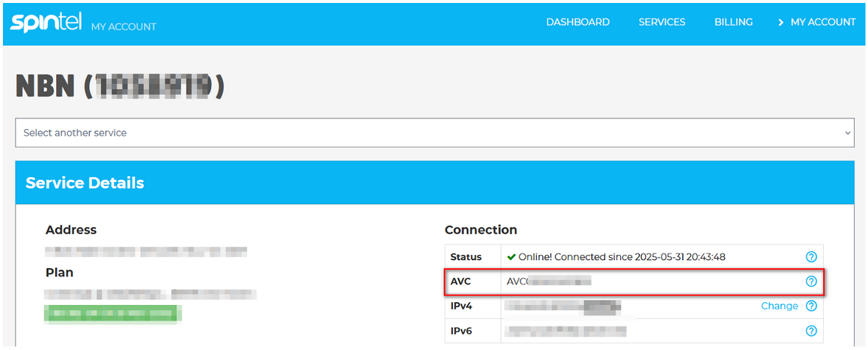868x350 pixels.
Task: Click the SpinTel logo
Action: (46, 21)
